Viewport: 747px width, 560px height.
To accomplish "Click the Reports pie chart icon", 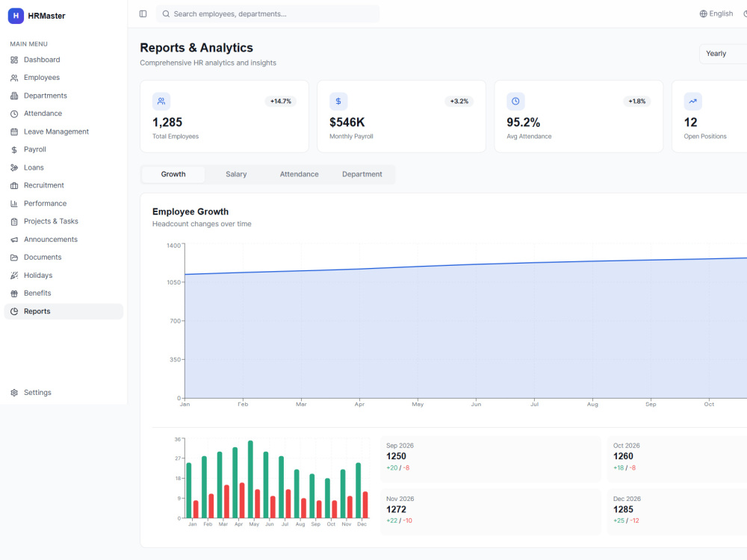I will pyautogui.click(x=14, y=311).
